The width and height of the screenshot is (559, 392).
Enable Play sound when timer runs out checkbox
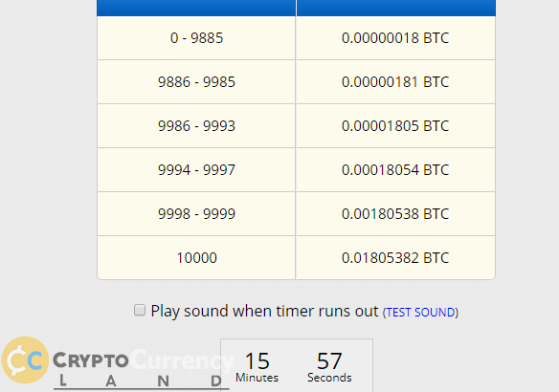click(x=140, y=310)
